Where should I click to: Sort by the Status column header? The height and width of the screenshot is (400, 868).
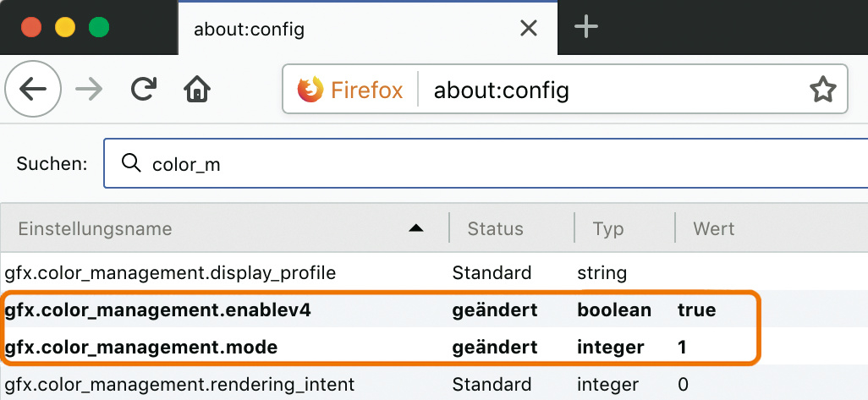(x=496, y=229)
